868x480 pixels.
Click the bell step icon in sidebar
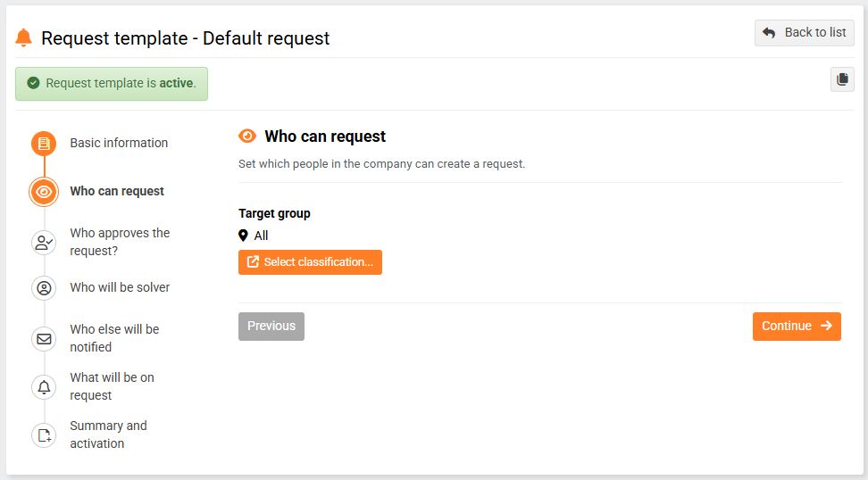click(44, 386)
